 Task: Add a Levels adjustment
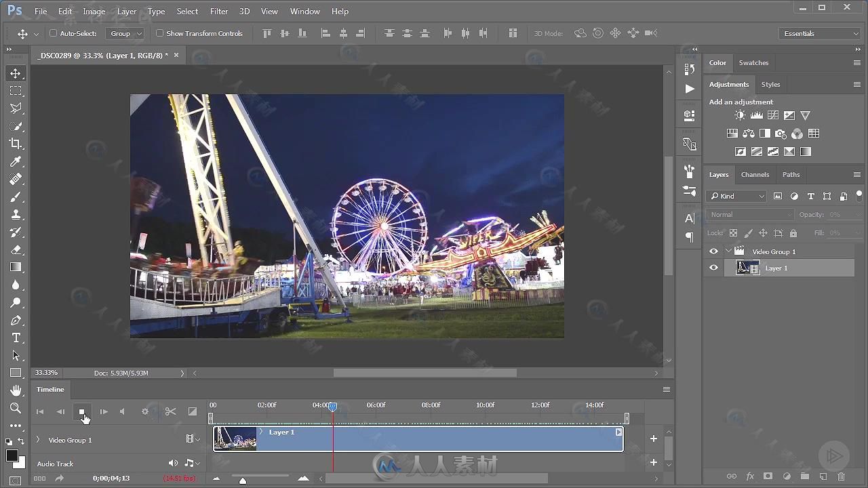(756, 115)
